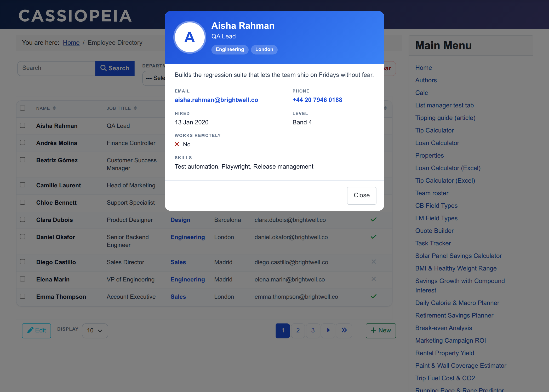The image size is (549, 392).
Task: Open the Display 10 rows dropdown
Action: click(95, 331)
